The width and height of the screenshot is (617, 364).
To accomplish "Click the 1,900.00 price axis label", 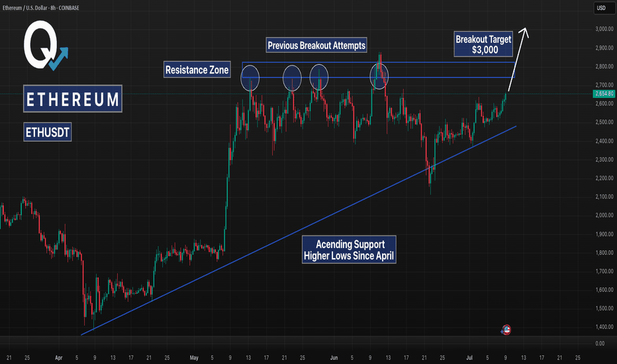I will pyautogui.click(x=604, y=234).
